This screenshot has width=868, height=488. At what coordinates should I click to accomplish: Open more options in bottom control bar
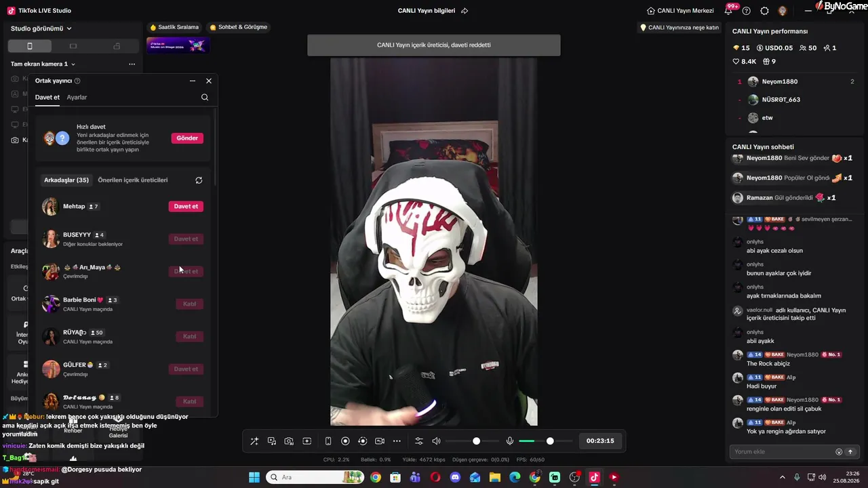tap(397, 441)
